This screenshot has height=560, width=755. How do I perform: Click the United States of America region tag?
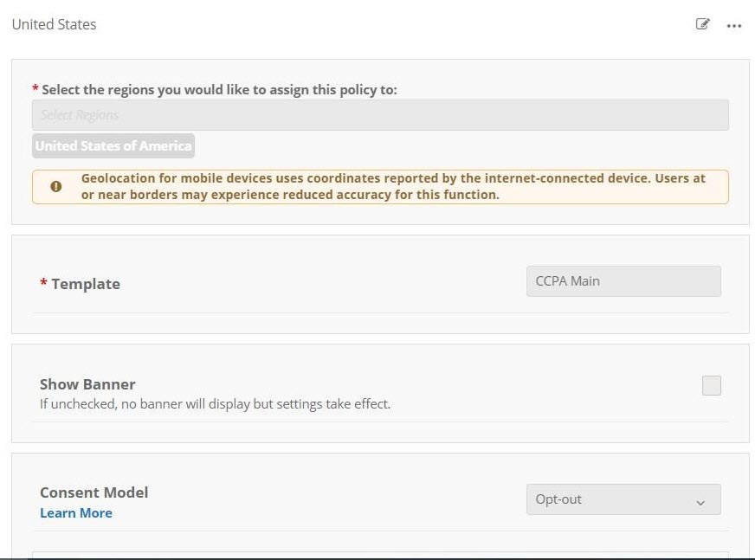point(113,145)
